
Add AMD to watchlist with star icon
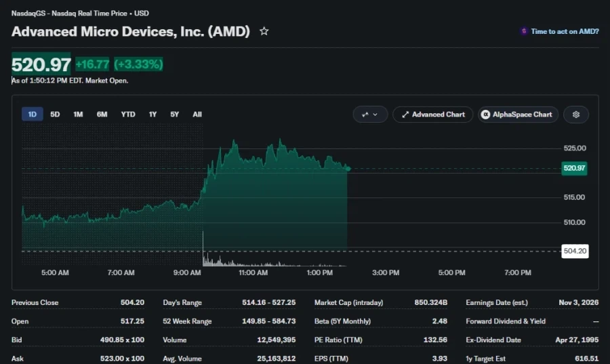tap(264, 31)
